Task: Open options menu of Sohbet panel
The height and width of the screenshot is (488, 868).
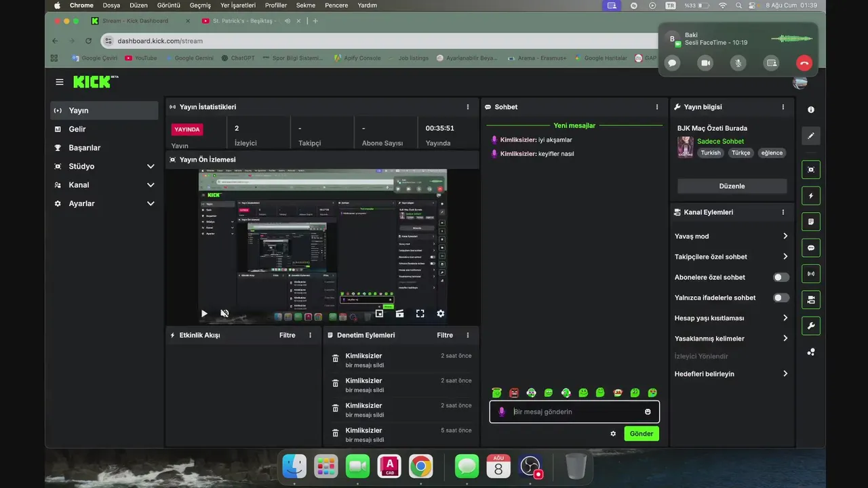Action: 657,107
